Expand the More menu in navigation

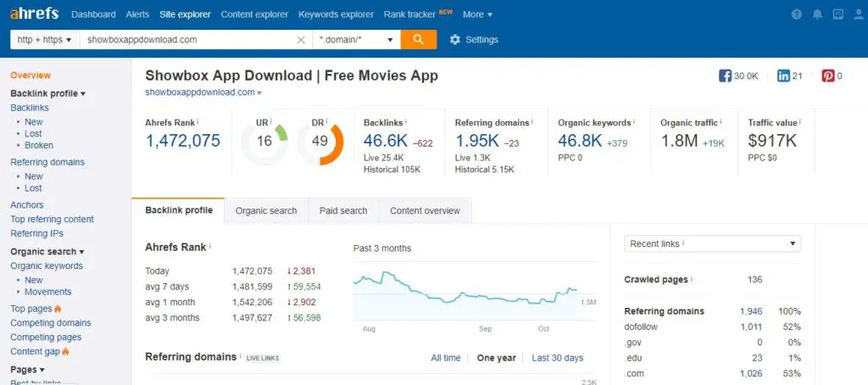click(477, 14)
